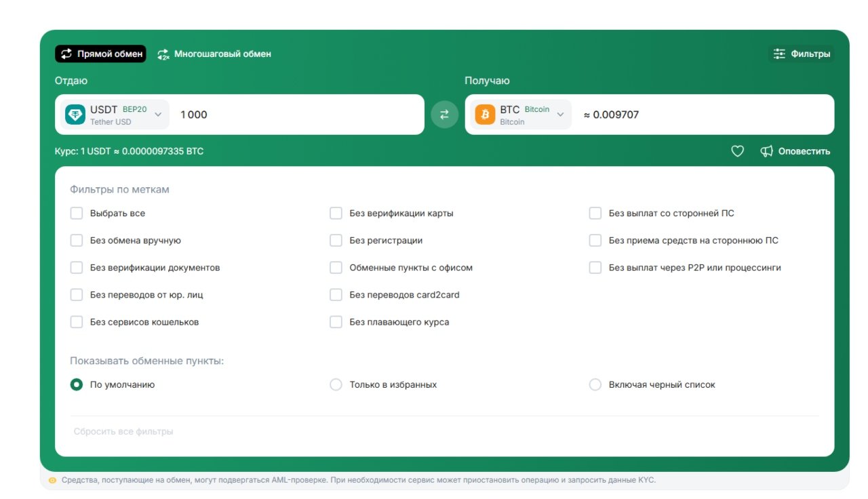Click the megaphone notification icon
The width and height of the screenshot is (868, 499).
pos(766,151)
